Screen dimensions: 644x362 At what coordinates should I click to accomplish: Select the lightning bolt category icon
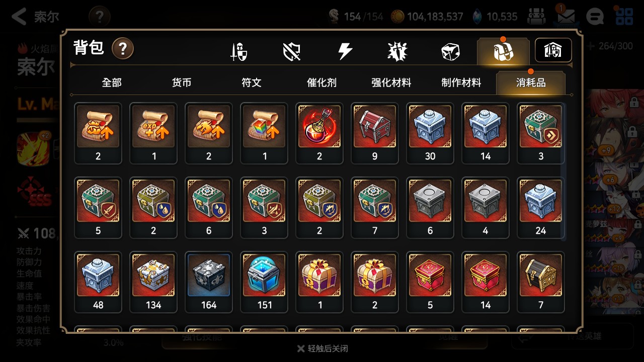tap(345, 51)
